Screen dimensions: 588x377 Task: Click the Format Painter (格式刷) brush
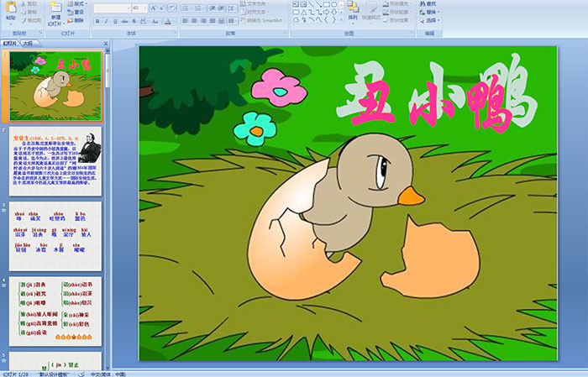pyautogui.click(x=24, y=20)
